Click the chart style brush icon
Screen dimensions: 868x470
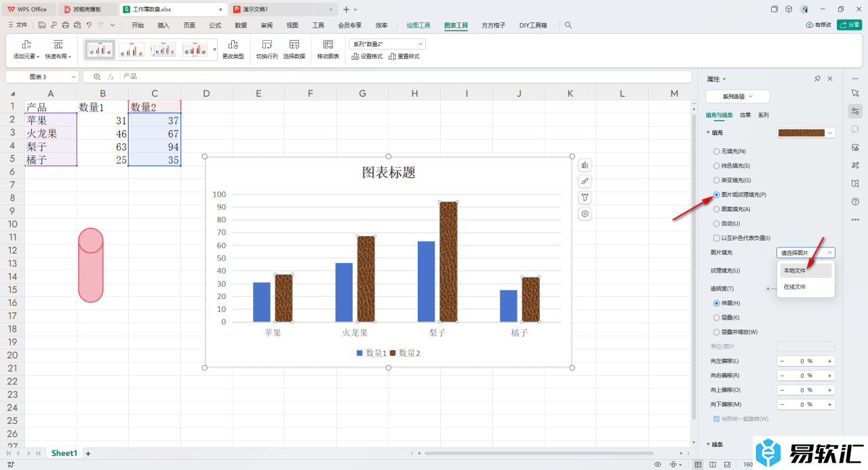click(585, 181)
